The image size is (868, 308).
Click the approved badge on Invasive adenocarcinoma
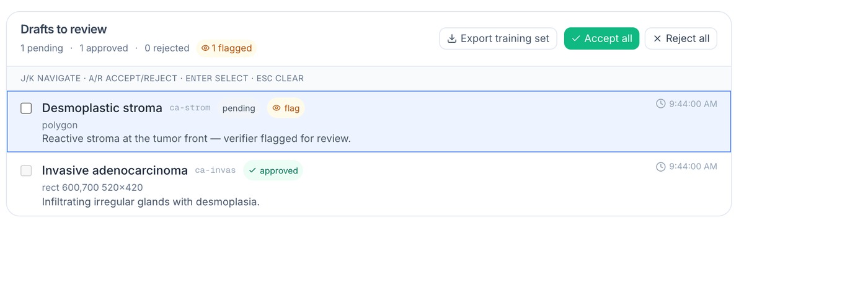[273, 170]
